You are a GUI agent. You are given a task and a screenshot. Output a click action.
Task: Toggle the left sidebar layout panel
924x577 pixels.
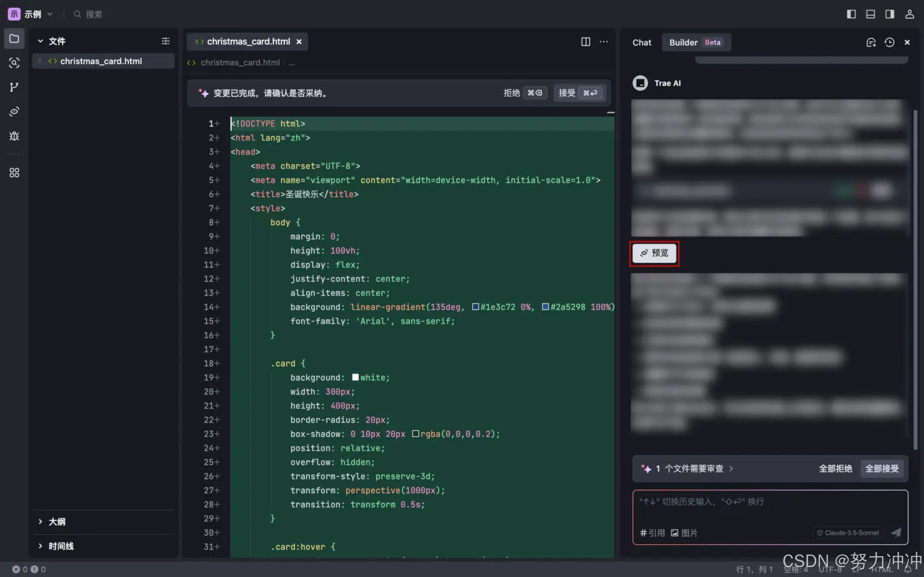[851, 14]
